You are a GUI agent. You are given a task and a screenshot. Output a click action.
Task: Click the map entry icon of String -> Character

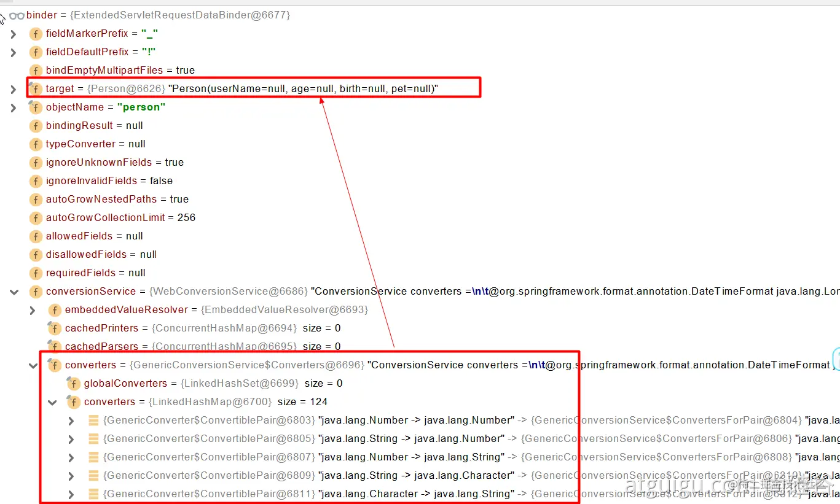[x=93, y=476]
